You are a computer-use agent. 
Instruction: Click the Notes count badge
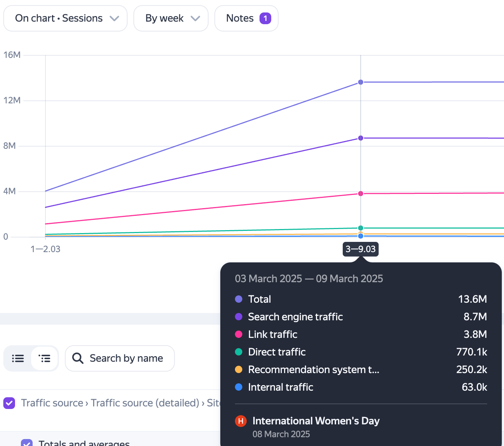[265, 18]
